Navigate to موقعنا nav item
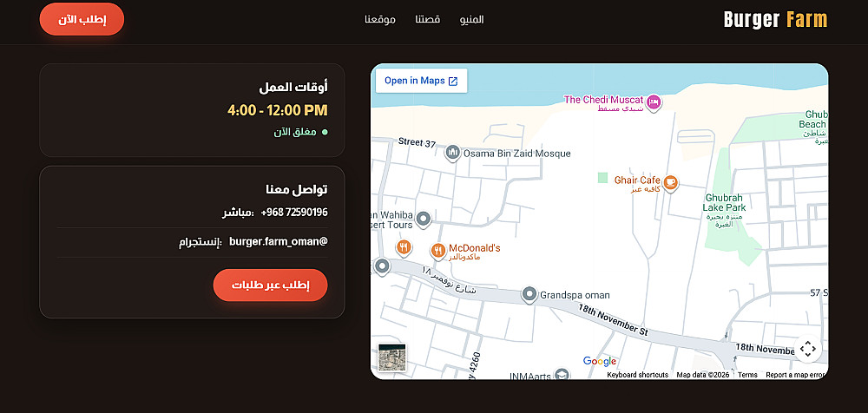 380,19
